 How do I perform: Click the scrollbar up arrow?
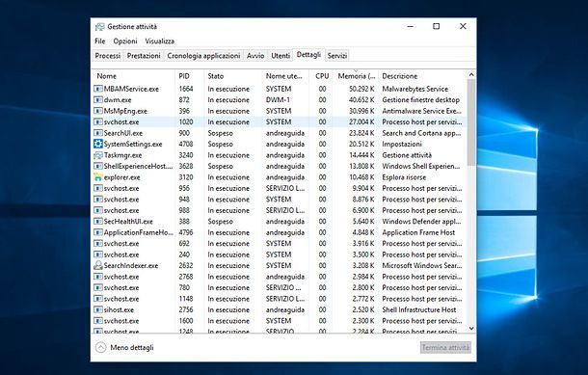[471, 74]
